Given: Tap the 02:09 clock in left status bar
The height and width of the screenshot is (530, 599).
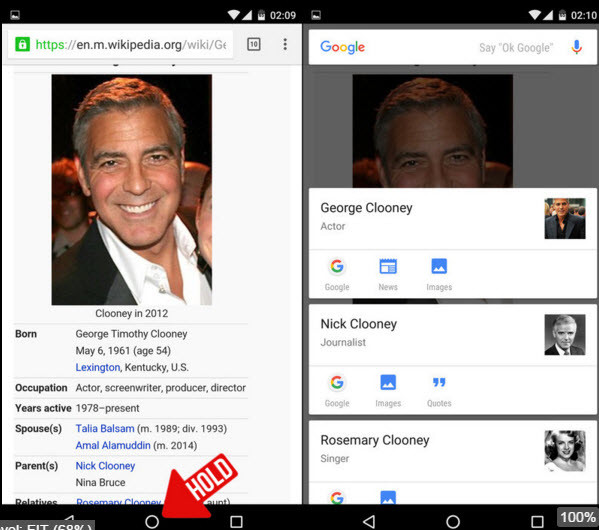Looking at the screenshot, I should pyautogui.click(x=283, y=15).
